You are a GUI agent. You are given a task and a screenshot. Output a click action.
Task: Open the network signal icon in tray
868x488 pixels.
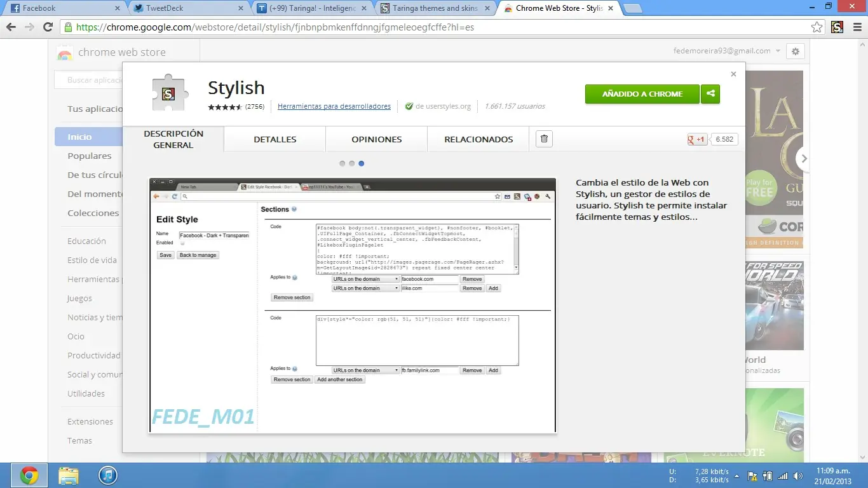point(783,476)
